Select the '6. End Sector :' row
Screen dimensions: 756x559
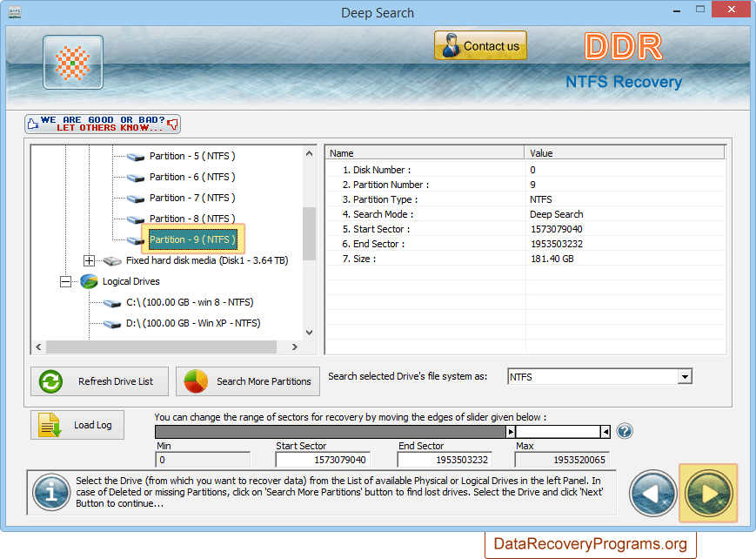click(x=525, y=244)
